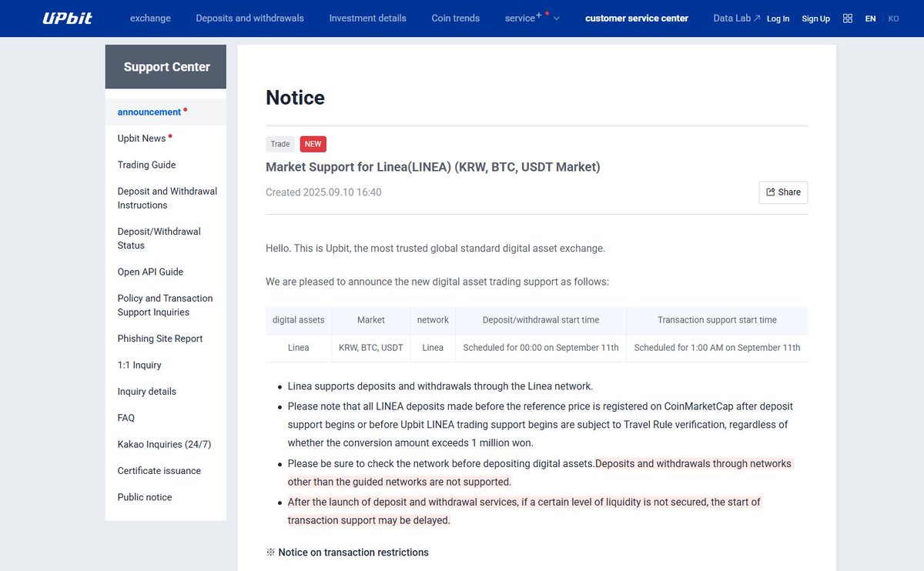
Task: Open Investment details page
Action: coord(367,18)
